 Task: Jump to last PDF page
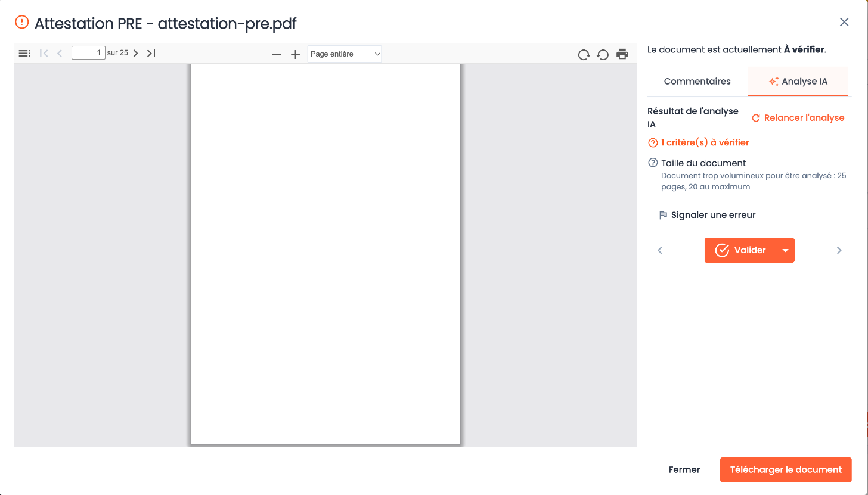pyautogui.click(x=151, y=53)
